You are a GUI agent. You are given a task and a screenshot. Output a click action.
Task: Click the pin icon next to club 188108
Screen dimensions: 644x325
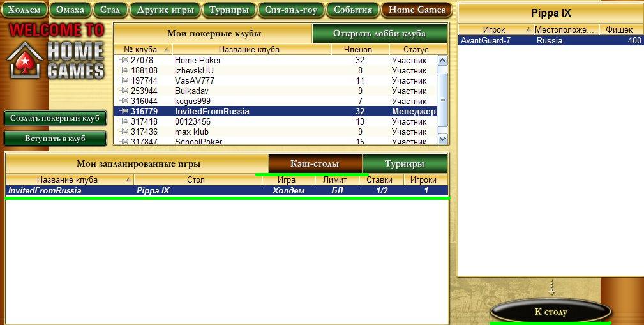pos(124,70)
